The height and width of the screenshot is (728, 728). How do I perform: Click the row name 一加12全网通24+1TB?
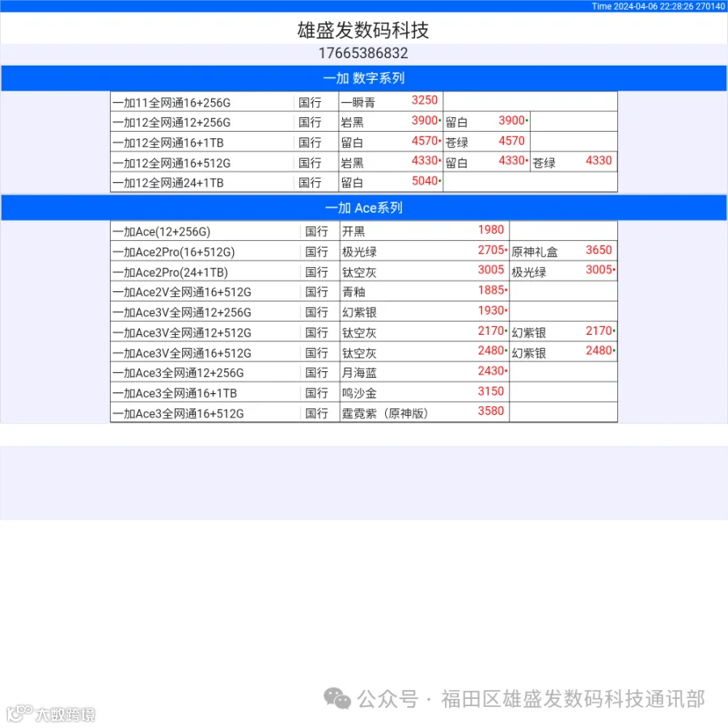click(167, 183)
